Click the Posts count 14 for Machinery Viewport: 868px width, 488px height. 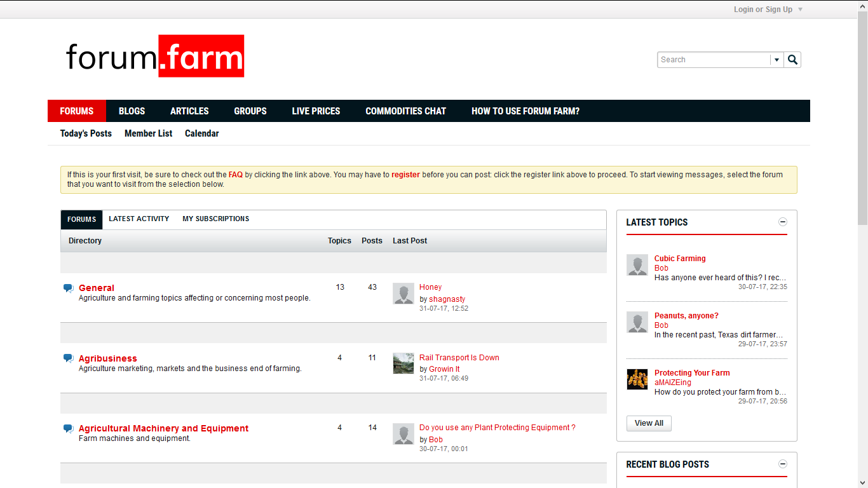[x=372, y=428]
